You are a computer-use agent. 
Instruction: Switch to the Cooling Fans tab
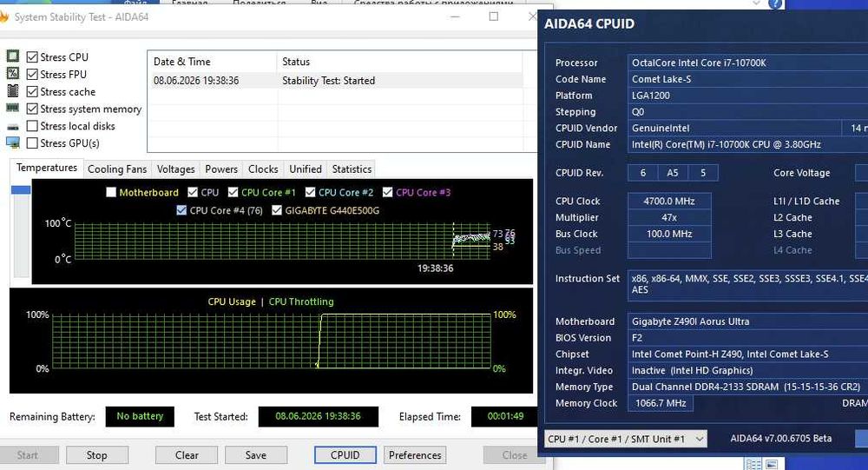(x=117, y=169)
